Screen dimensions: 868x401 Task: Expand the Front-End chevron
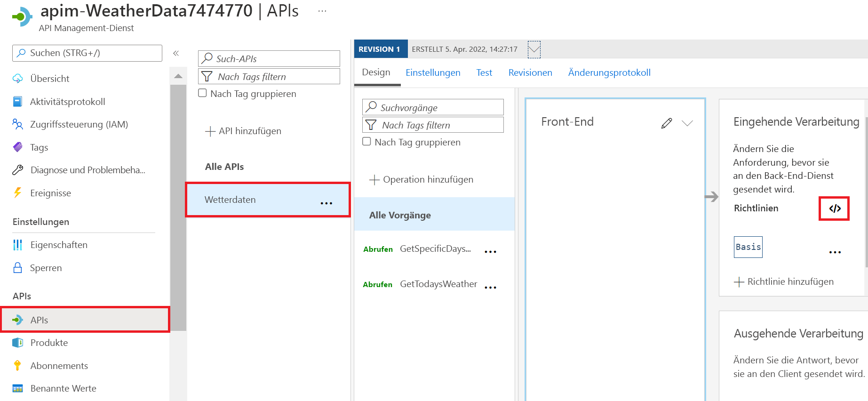687,123
